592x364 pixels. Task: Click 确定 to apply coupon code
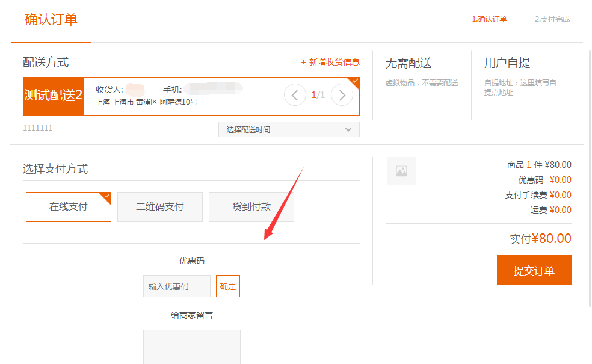point(228,286)
